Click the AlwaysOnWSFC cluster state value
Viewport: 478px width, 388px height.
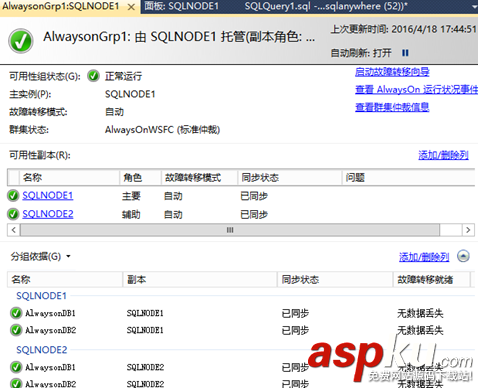point(162,129)
